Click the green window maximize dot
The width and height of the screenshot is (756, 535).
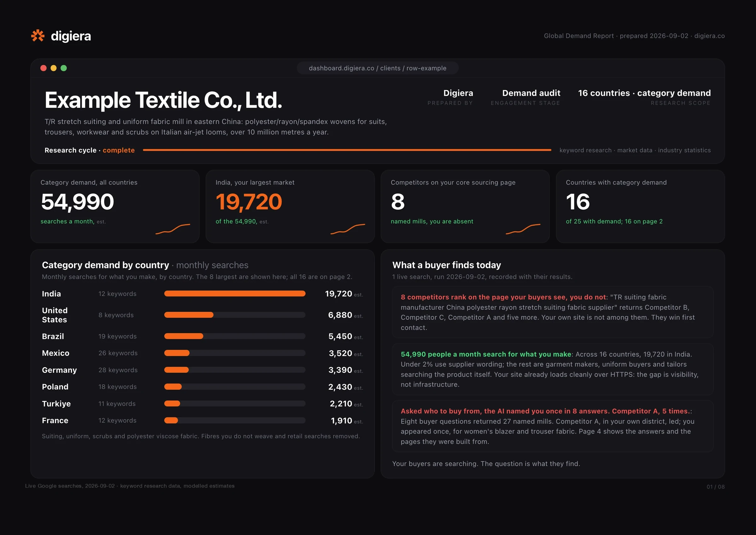coord(64,68)
